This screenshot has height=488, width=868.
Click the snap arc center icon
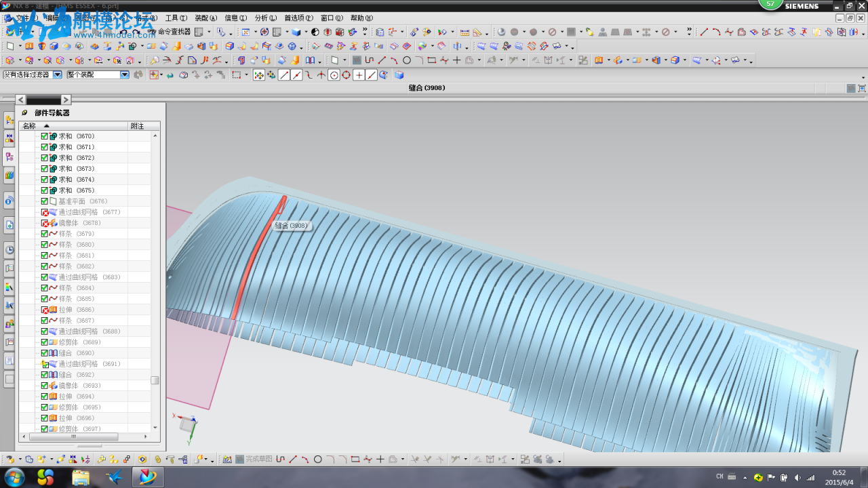[334, 75]
